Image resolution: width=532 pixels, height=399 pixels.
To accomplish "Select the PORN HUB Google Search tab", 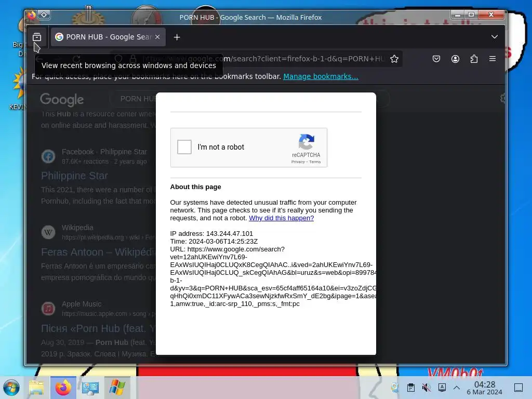I will [108, 37].
